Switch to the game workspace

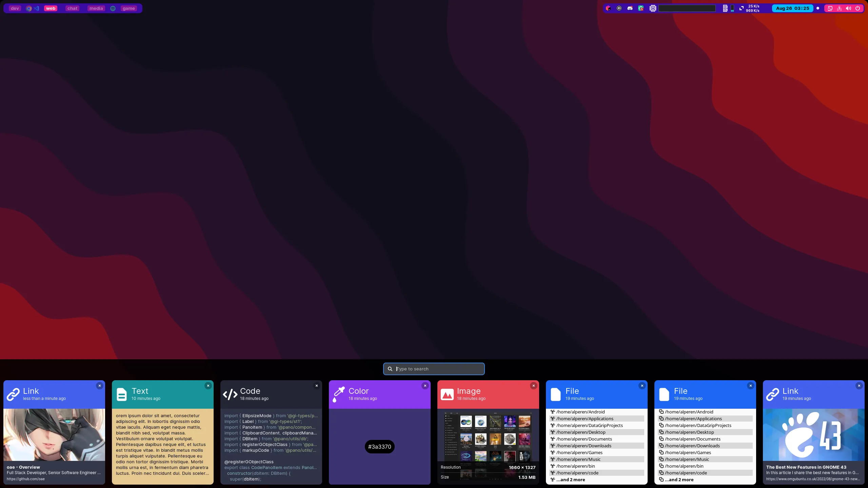128,8
